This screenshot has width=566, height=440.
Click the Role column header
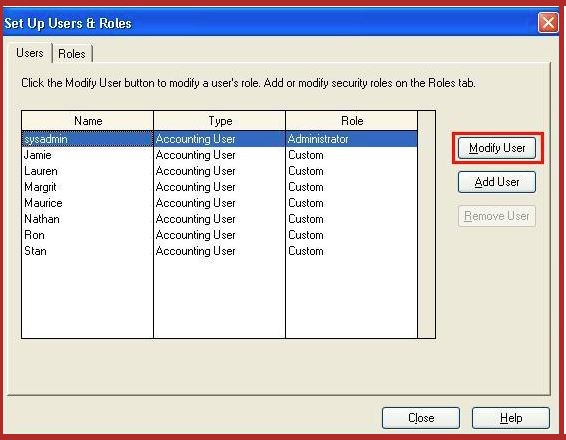pyautogui.click(x=352, y=121)
